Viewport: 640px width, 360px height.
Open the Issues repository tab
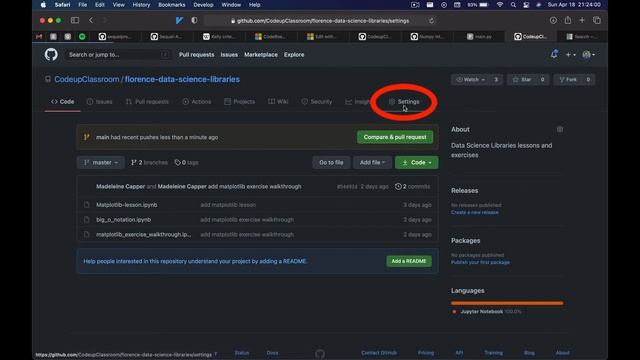[x=100, y=102]
